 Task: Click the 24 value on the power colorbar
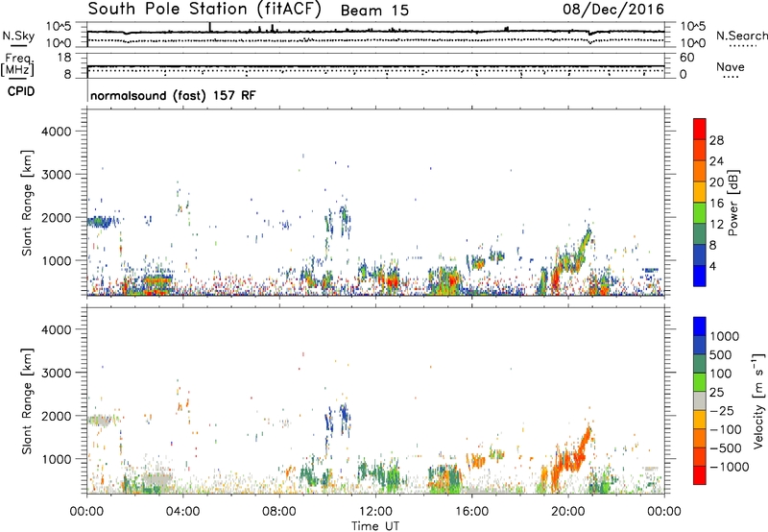(716, 161)
